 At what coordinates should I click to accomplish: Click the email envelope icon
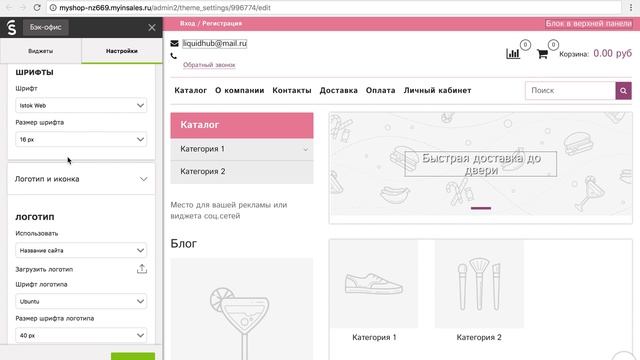coord(174,43)
